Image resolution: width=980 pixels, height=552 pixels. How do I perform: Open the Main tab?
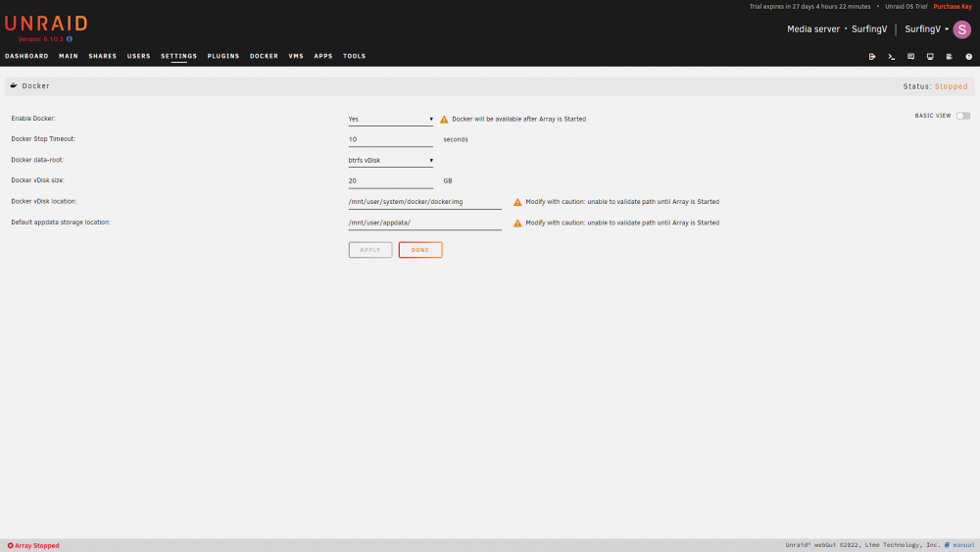click(69, 56)
